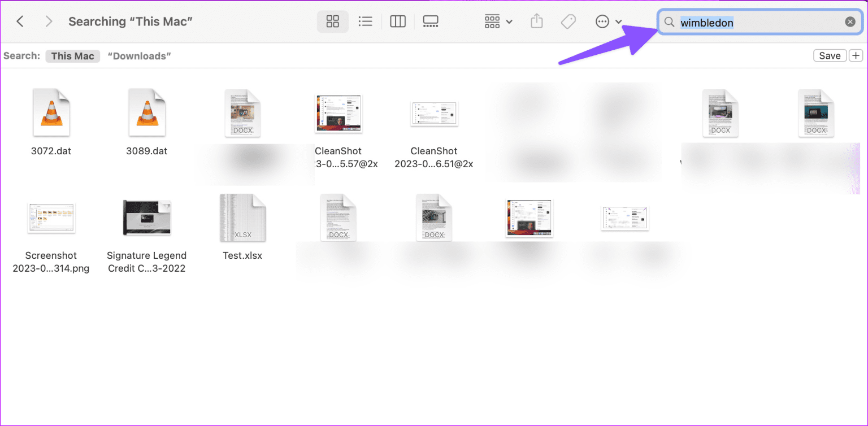This screenshot has height=426, width=868.
Task: Click the Save search button
Action: [830, 55]
